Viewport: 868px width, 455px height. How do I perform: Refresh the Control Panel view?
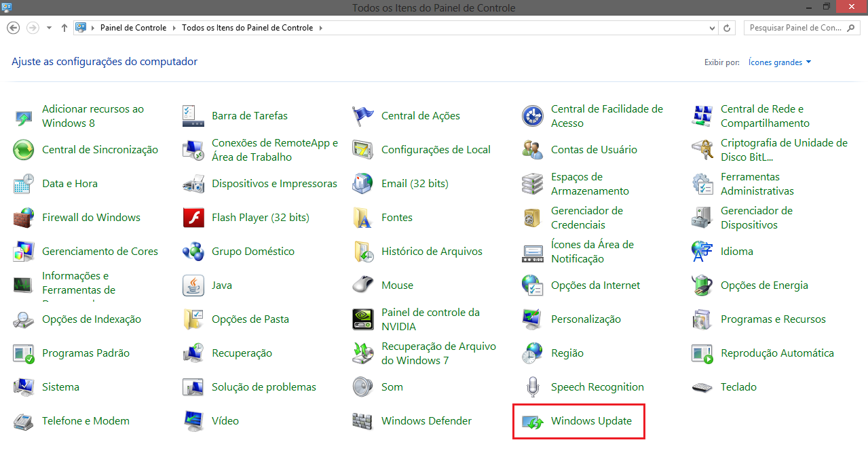click(727, 28)
